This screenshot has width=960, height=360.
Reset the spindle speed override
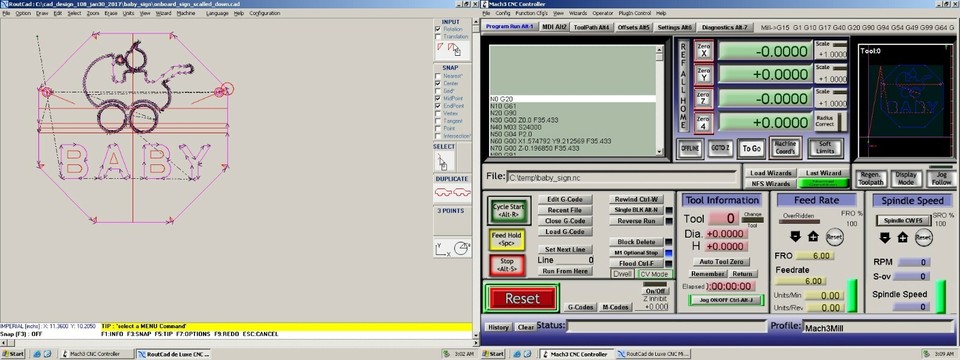[923, 237]
